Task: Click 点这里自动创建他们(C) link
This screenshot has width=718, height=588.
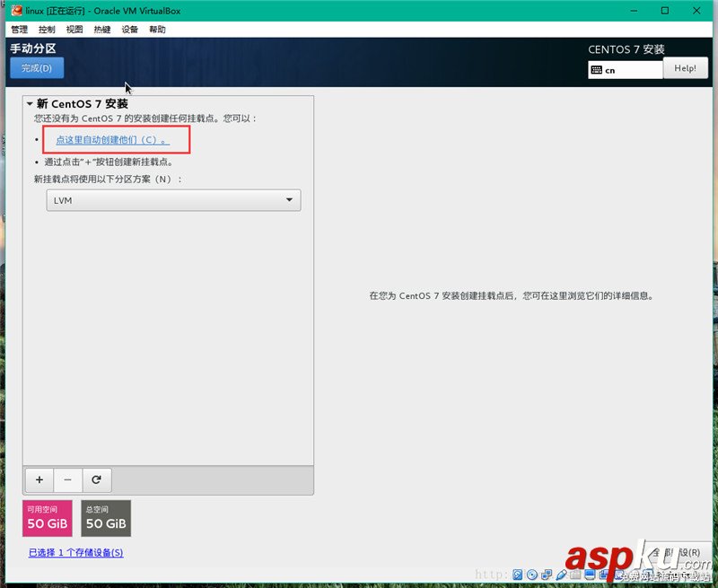Action: click(x=113, y=140)
